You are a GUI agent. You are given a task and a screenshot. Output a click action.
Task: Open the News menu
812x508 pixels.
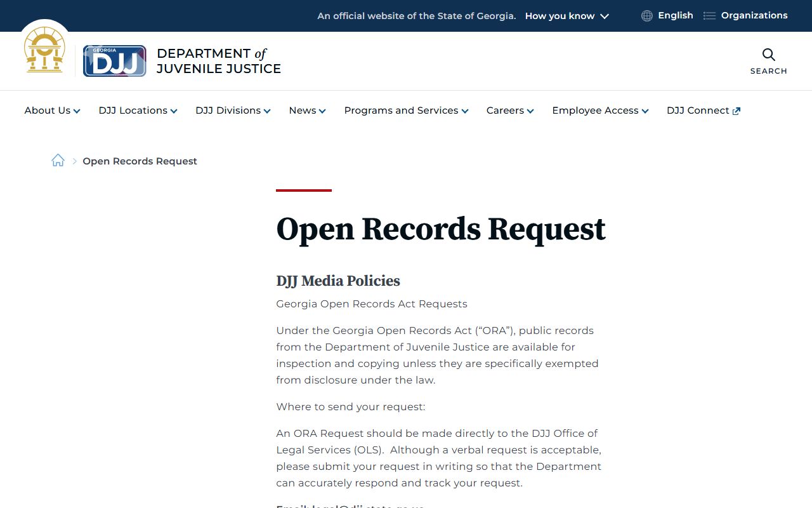(x=308, y=110)
